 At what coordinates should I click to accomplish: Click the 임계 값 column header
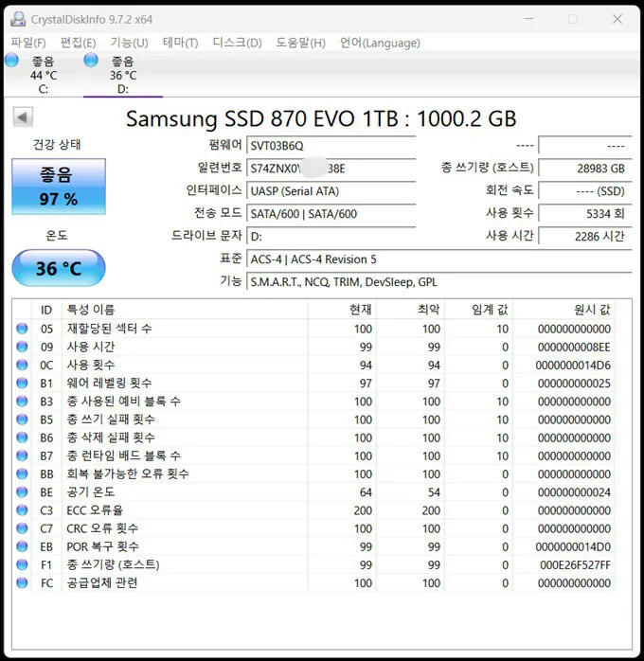[479, 310]
